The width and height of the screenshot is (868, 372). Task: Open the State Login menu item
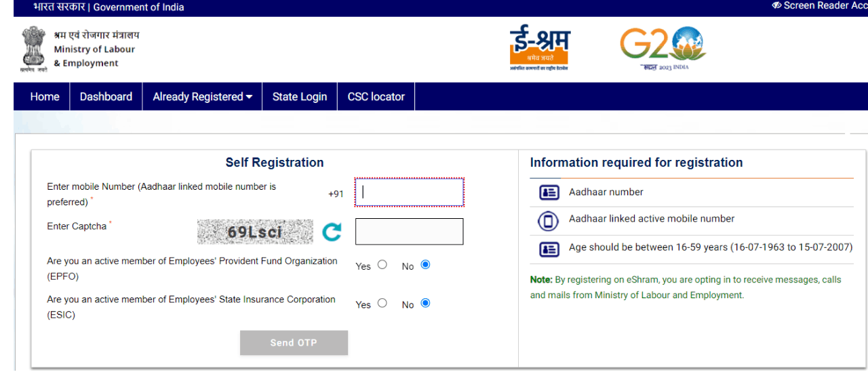point(300,97)
